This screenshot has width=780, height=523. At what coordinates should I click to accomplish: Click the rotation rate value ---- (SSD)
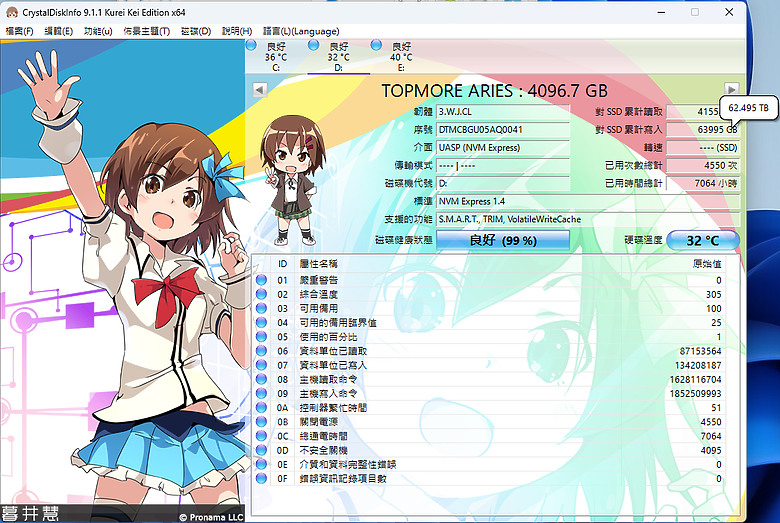[x=702, y=148]
